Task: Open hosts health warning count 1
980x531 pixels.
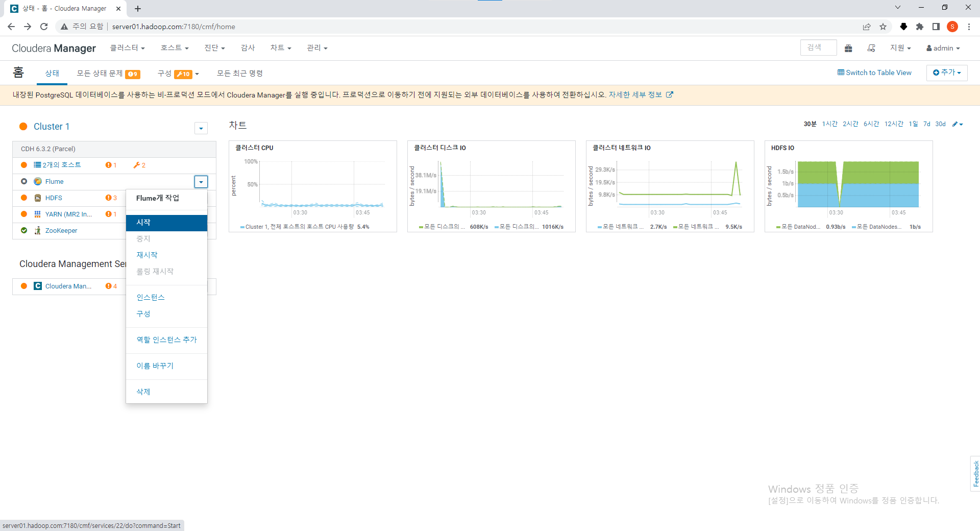Action: [x=111, y=165]
